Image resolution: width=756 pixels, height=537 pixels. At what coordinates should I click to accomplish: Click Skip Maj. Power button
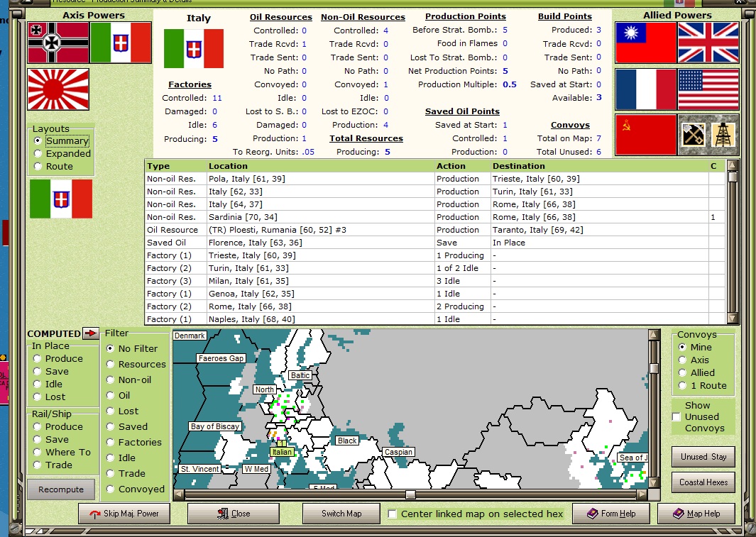pos(124,514)
